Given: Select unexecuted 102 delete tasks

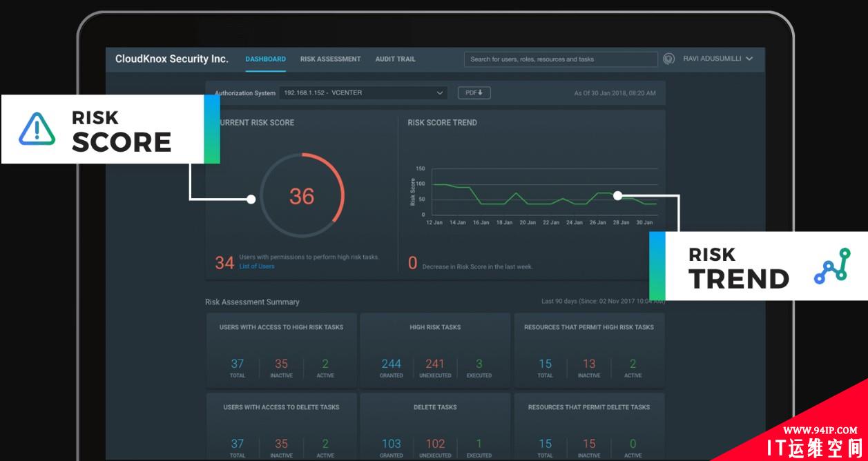Looking at the screenshot, I should point(435,444).
